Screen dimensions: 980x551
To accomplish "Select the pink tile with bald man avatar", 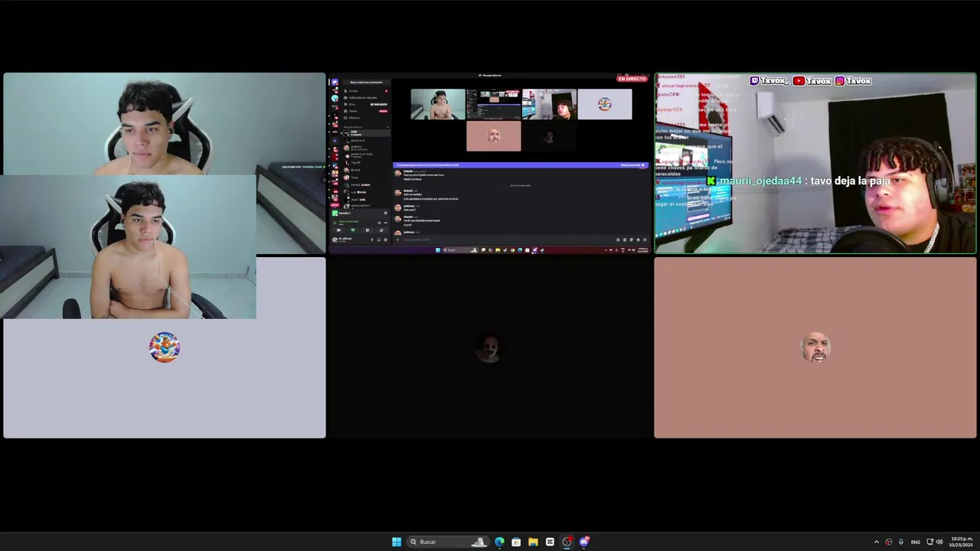I will pos(815,347).
